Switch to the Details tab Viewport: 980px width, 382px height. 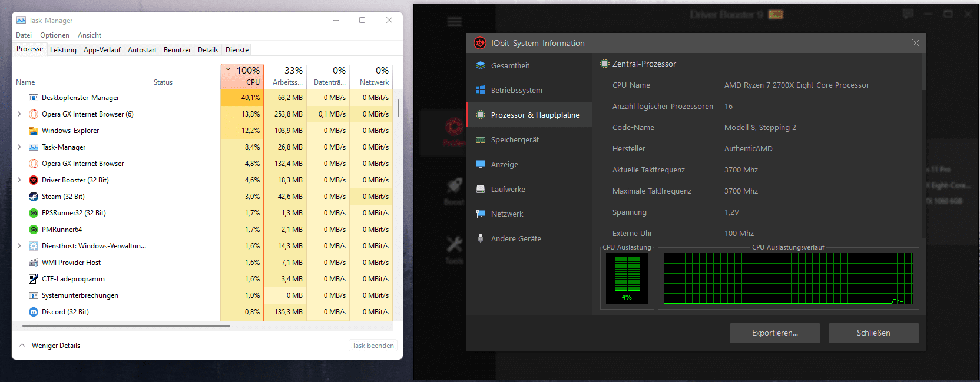[x=208, y=50]
